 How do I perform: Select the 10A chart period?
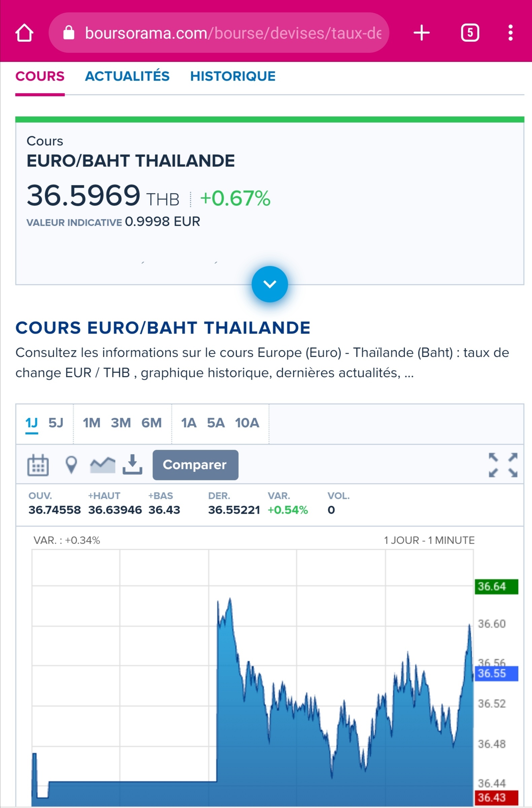[x=247, y=423]
